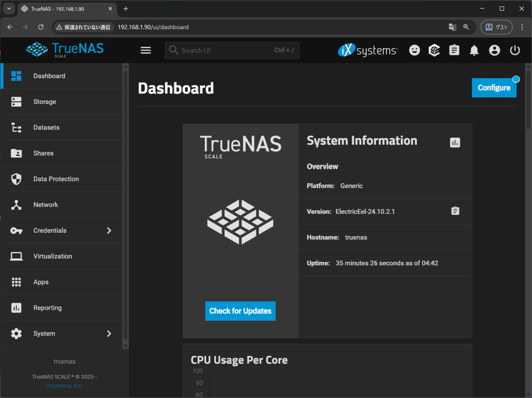Click the Datasets tree icon
Viewport: 532px width, 398px height.
[16, 128]
